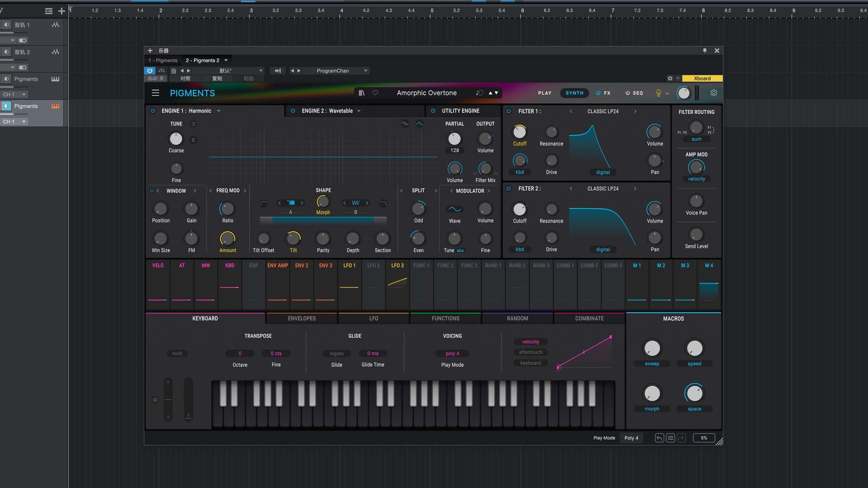Open track list options icon

pyautogui.click(x=49, y=11)
